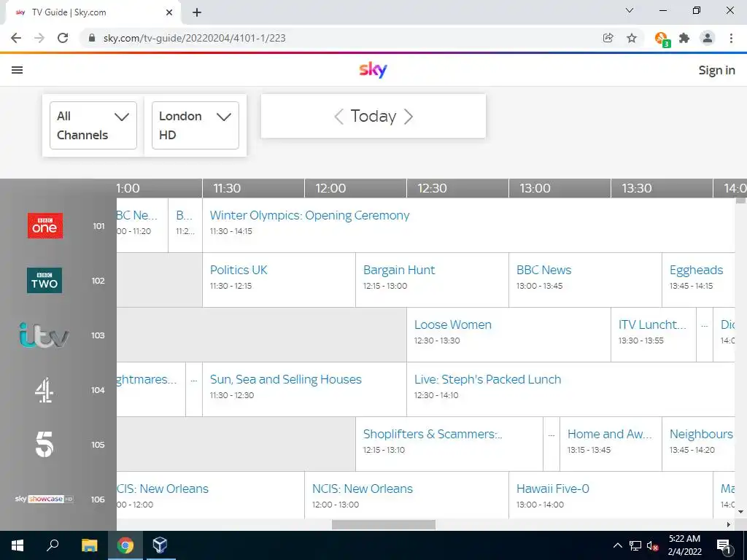Go to the previous day arrow
This screenshot has height=560, width=747.
pyautogui.click(x=338, y=116)
